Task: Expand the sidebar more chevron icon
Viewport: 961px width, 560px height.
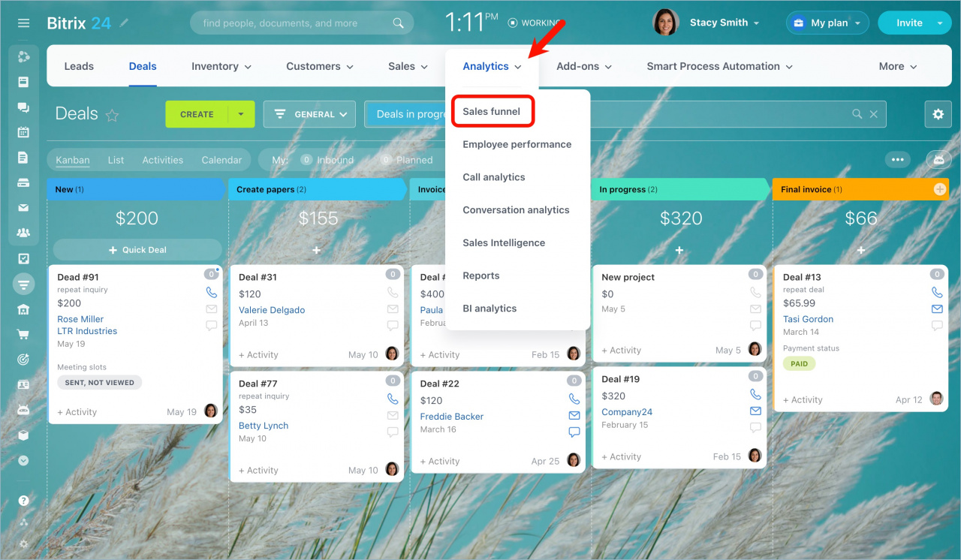Action: pyautogui.click(x=23, y=460)
